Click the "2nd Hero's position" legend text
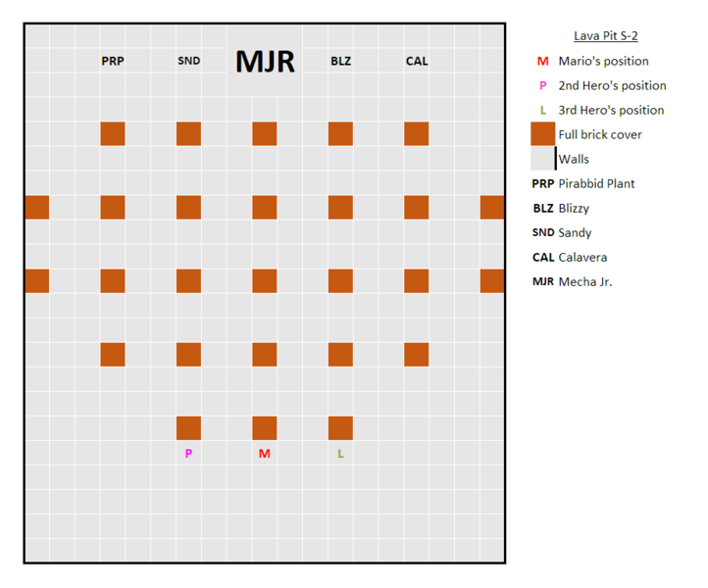 pyautogui.click(x=612, y=85)
